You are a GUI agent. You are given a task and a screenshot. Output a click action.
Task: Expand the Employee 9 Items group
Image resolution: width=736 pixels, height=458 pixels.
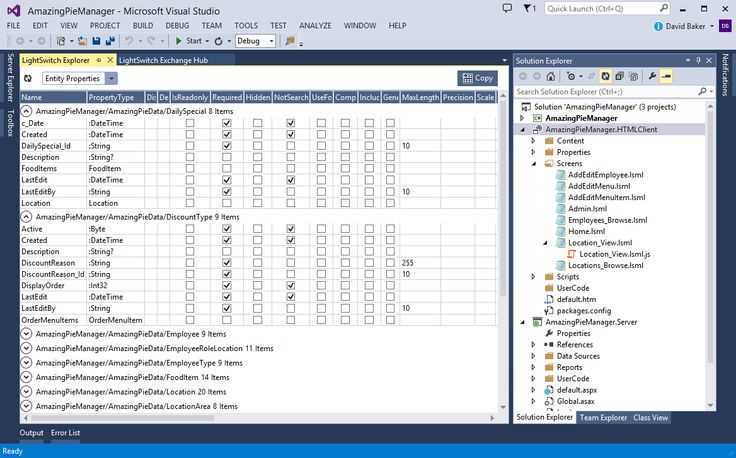coord(26,334)
